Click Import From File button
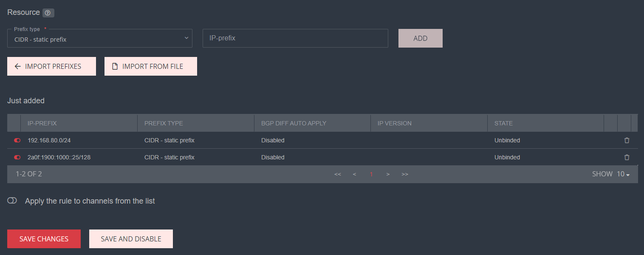 [x=150, y=66]
